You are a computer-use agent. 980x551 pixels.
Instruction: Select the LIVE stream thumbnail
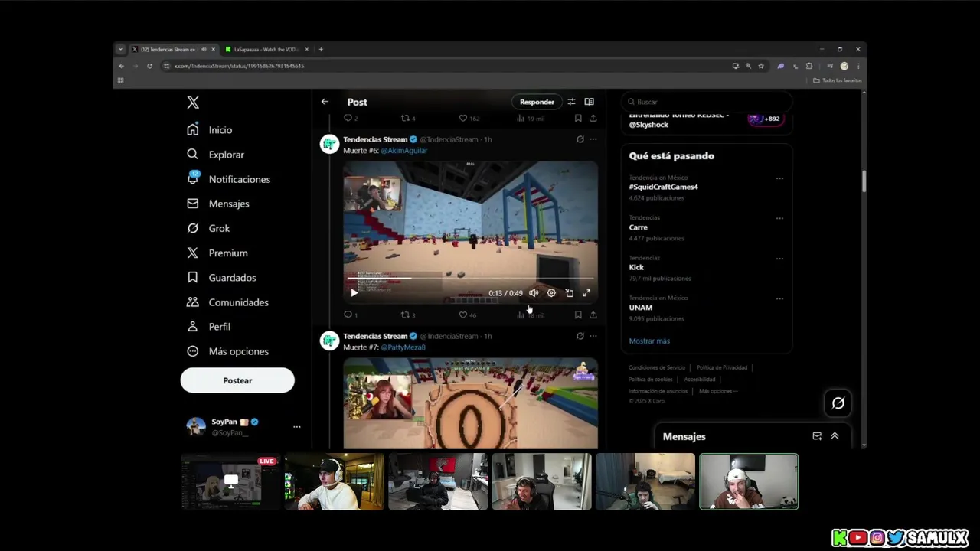(230, 481)
